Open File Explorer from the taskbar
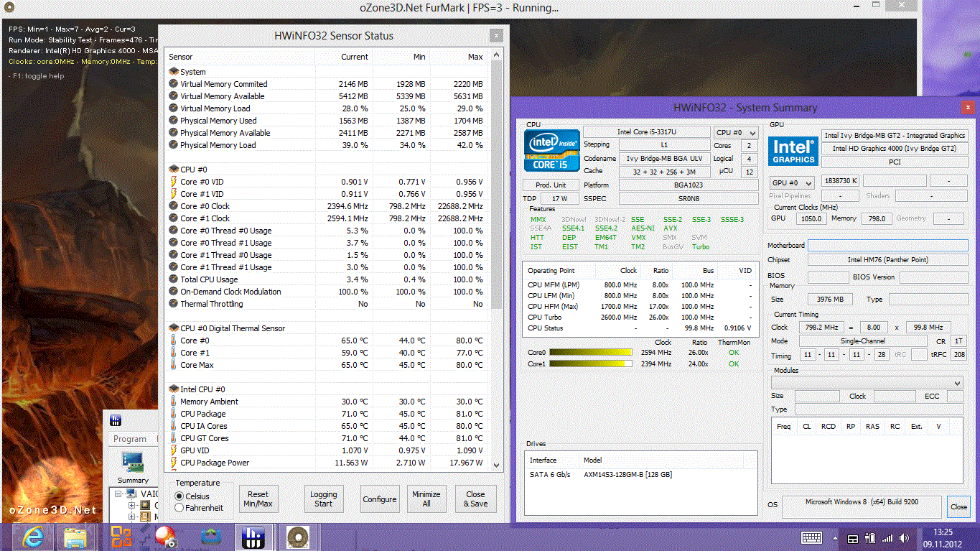This screenshot has width=980, height=551. click(x=75, y=537)
